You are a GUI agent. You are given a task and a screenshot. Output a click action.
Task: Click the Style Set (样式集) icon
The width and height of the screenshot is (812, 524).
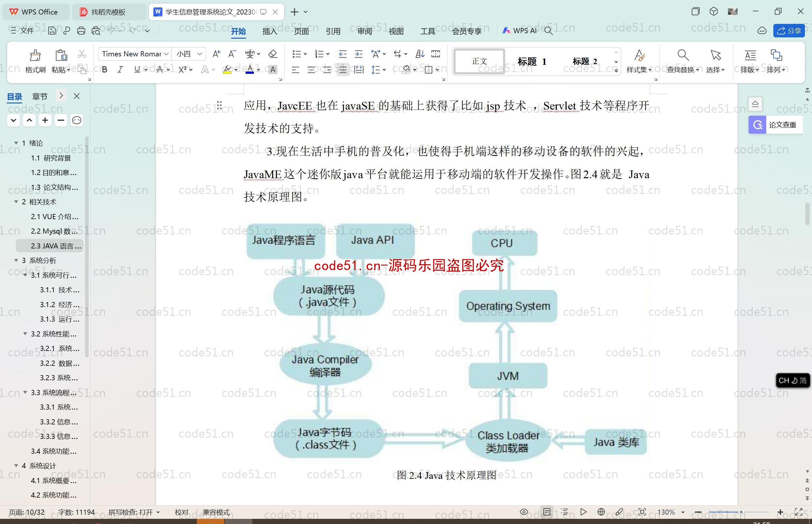[639, 55]
